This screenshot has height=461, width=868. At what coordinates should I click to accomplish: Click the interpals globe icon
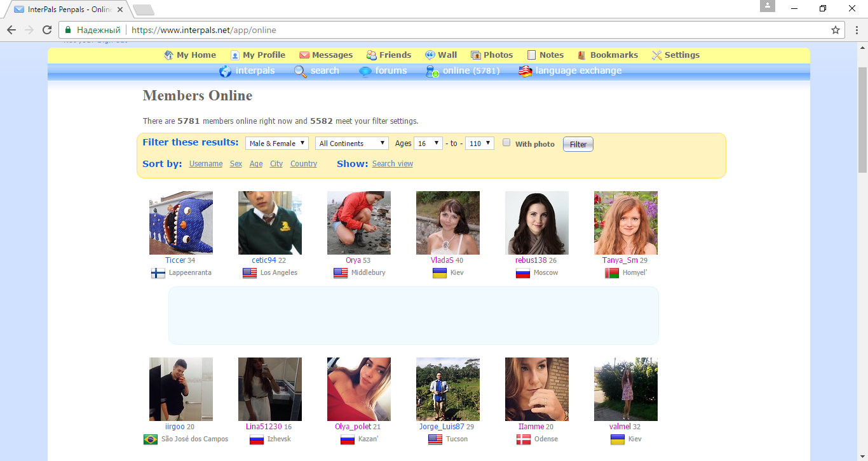[225, 71]
